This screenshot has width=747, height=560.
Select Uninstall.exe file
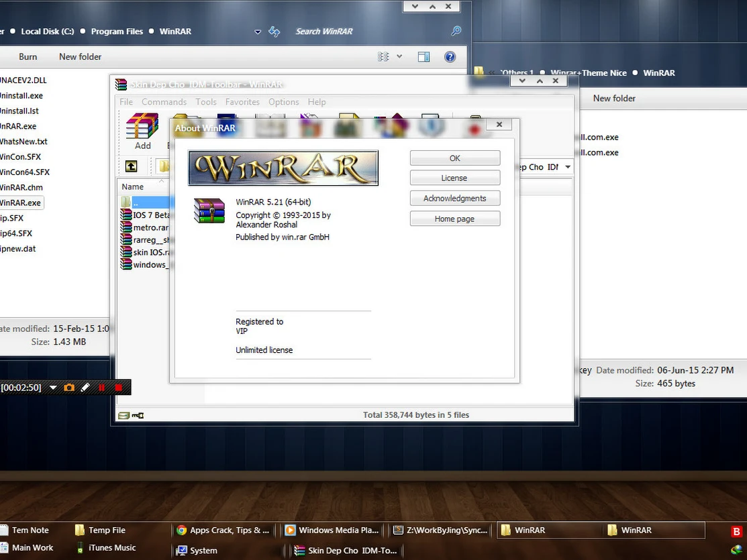[x=21, y=95]
